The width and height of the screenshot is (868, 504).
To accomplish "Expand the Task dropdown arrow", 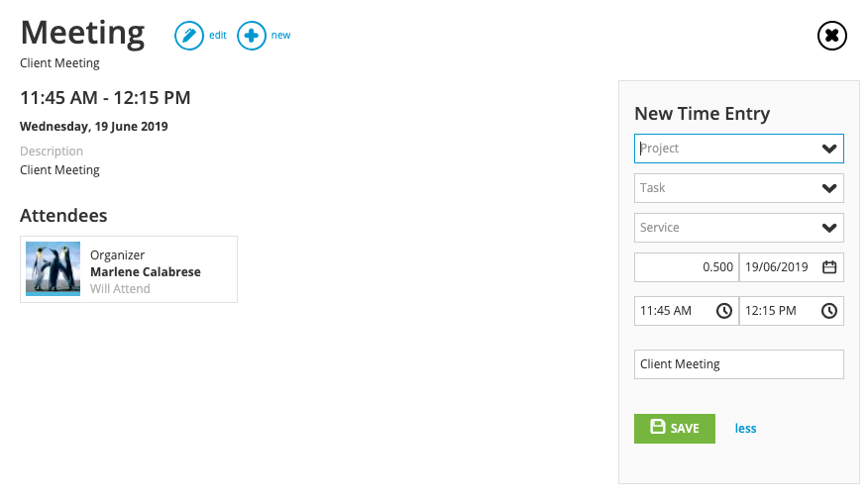I will tap(829, 188).
